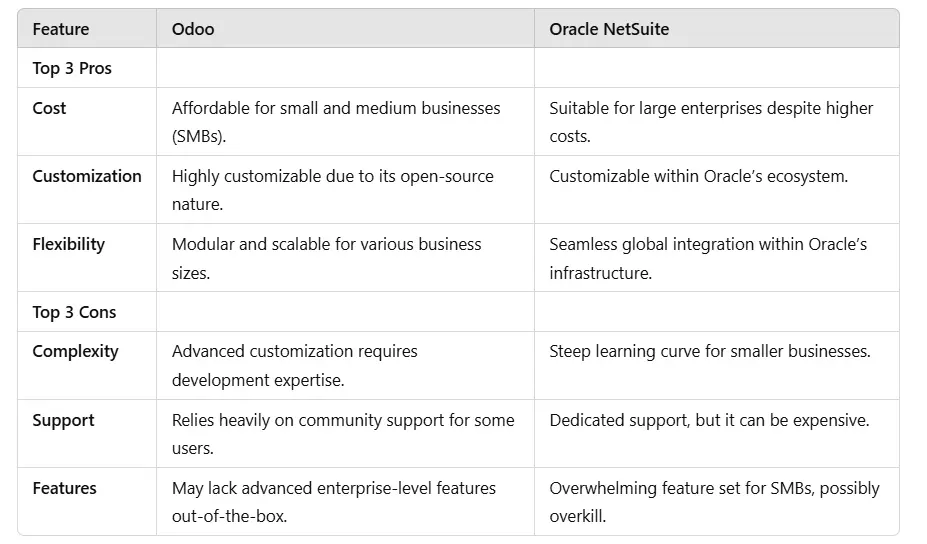The image size is (927, 544).
Task: Click the Flexibility row label
Action: tap(69, 244)
